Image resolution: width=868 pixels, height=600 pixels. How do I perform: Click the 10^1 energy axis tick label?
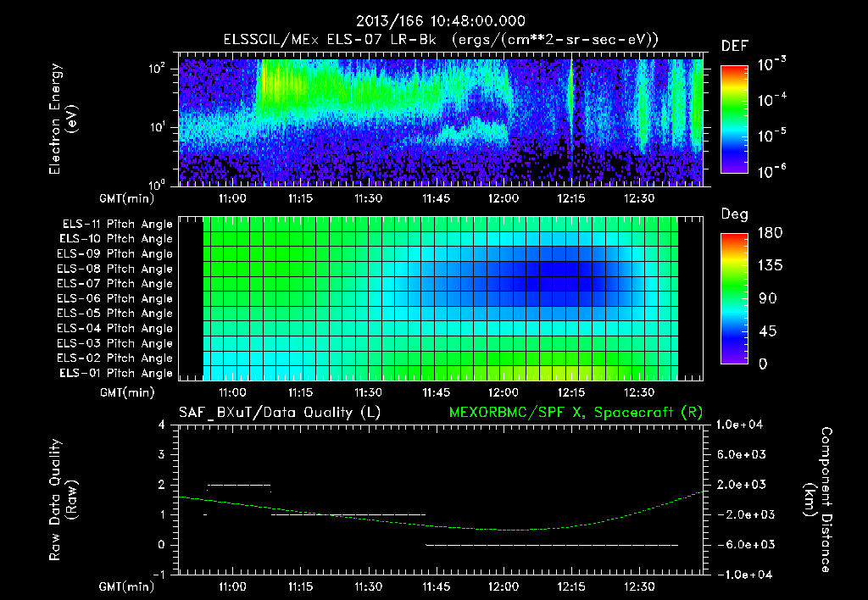pos(158,127)
